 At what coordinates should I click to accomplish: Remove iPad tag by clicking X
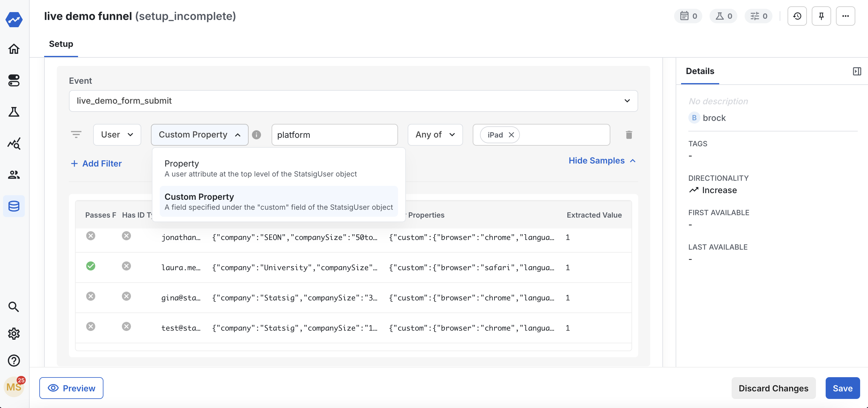pyautogui.click(x=511, y=135)
